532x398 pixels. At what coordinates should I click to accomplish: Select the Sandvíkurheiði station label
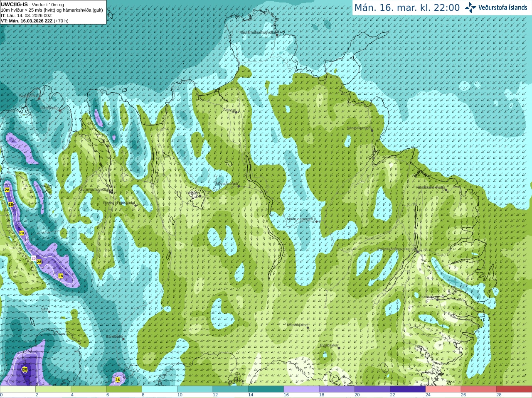[x=359, y=128]
